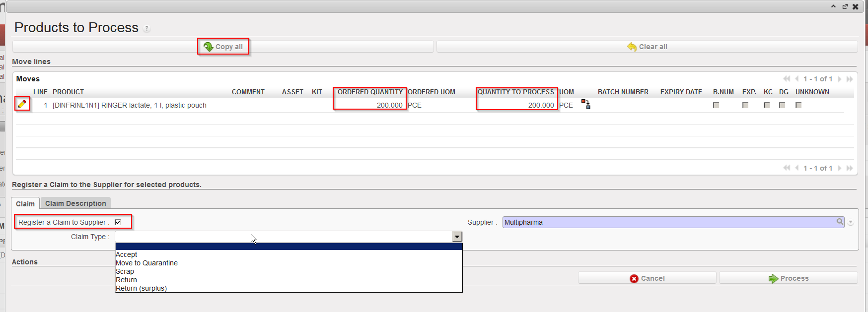
Task: Click the ordered quantity value 200.000
Action: click(x=389, y=105)
